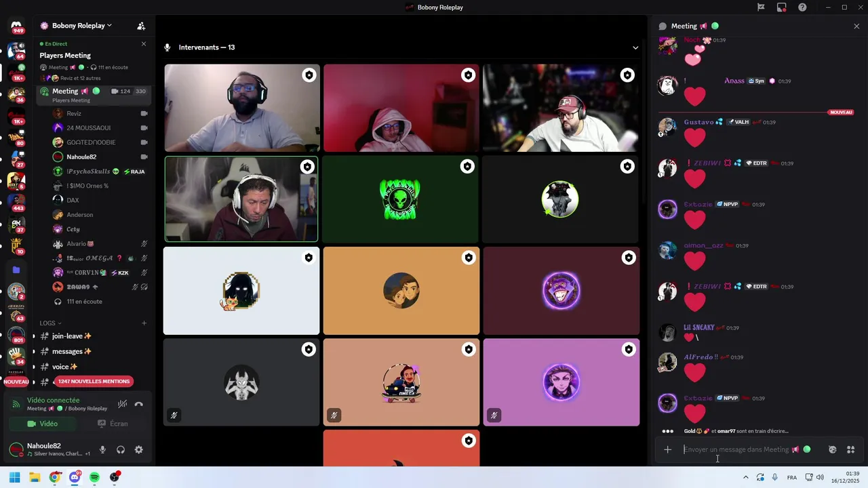Open the voice connection signal icon

[16, 404]
